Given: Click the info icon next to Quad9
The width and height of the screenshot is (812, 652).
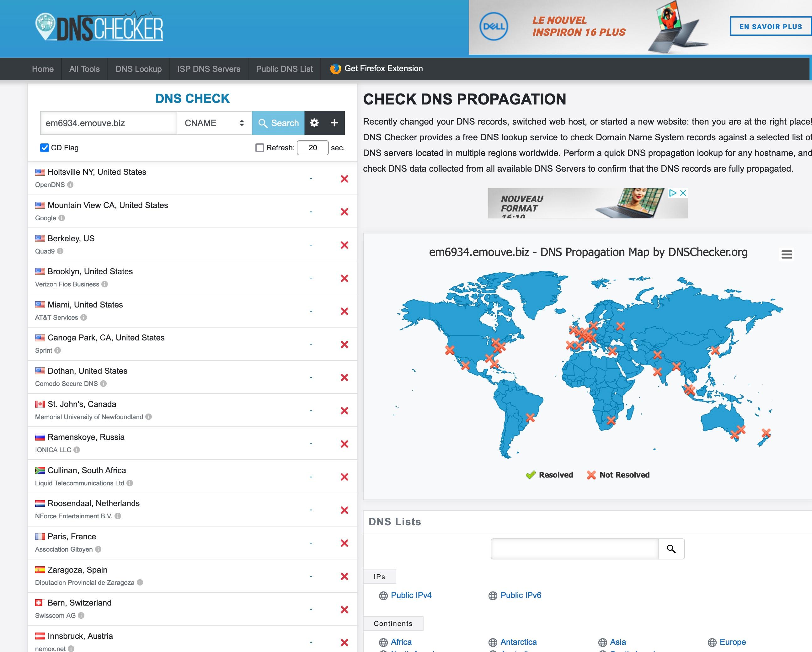Looking at the screenshot, I should point(60,251).
